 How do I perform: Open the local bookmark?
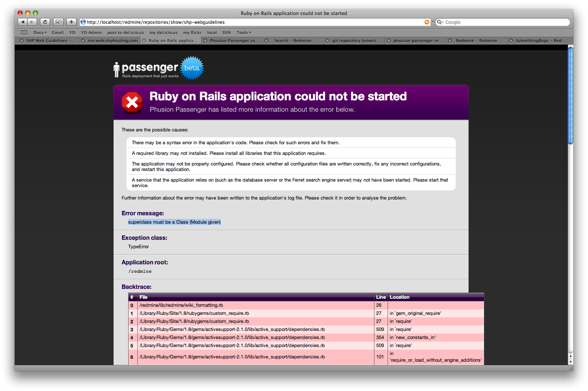click(212, 32)
